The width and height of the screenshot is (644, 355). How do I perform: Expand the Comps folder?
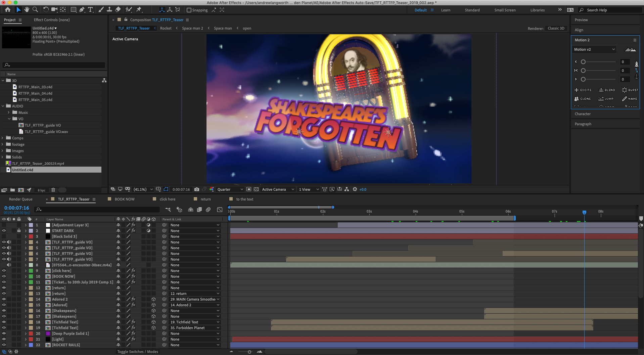[x=3, y=138]
